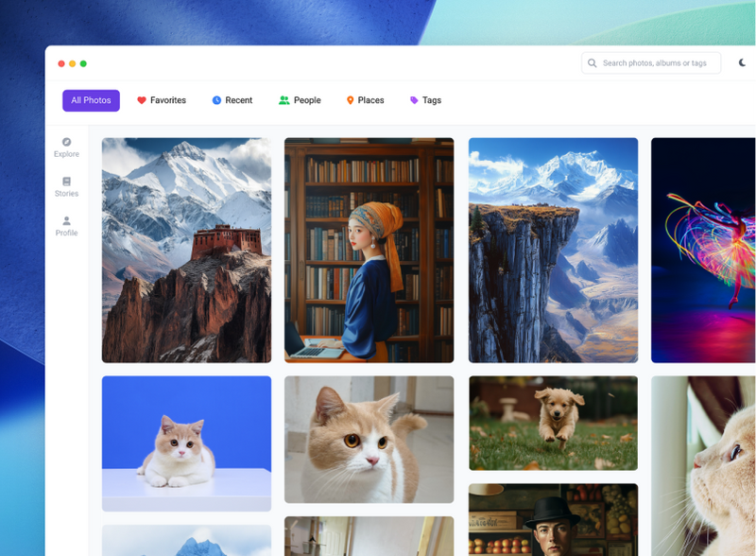
Task: Open the cat on blue background photo
Action: 186,443
